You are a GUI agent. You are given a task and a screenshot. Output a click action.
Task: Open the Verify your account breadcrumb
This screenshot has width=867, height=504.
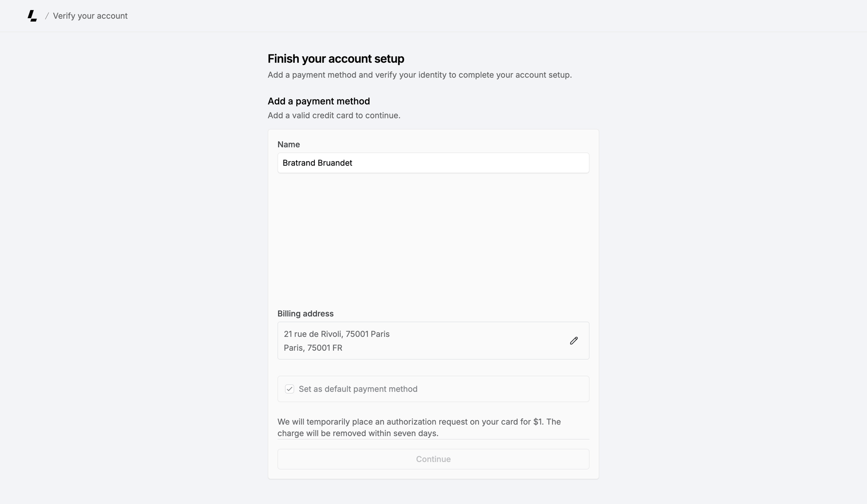(90, 16)
